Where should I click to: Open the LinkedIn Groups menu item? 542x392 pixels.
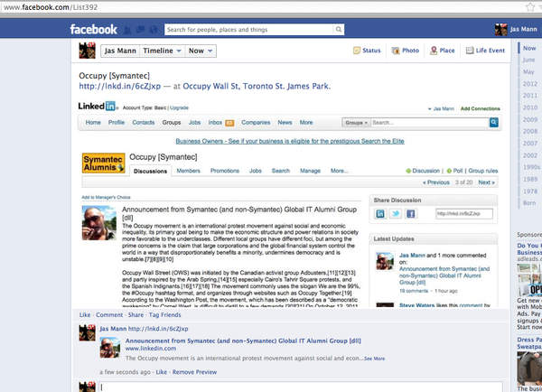point(172,122)
